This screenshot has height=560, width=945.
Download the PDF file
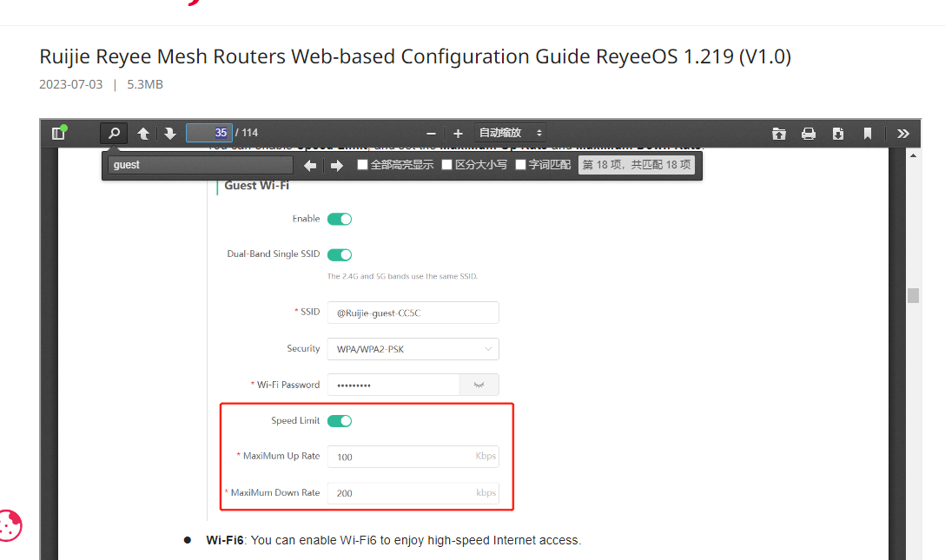[x=838, y=134]
